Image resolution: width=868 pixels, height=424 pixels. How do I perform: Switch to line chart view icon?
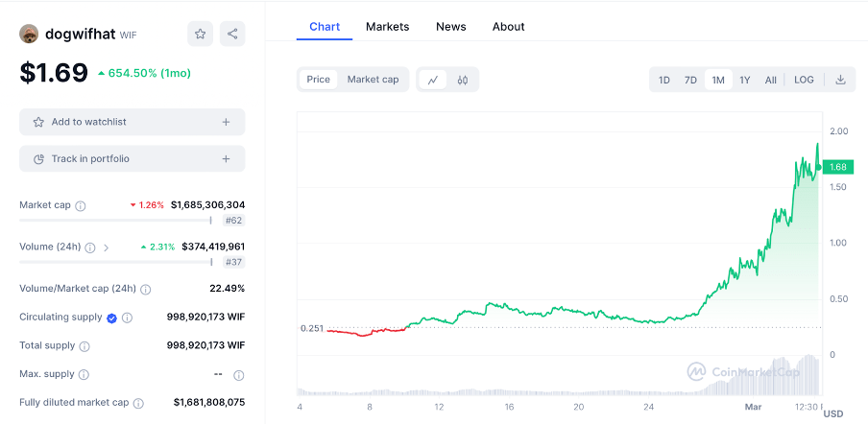point(433,80)
